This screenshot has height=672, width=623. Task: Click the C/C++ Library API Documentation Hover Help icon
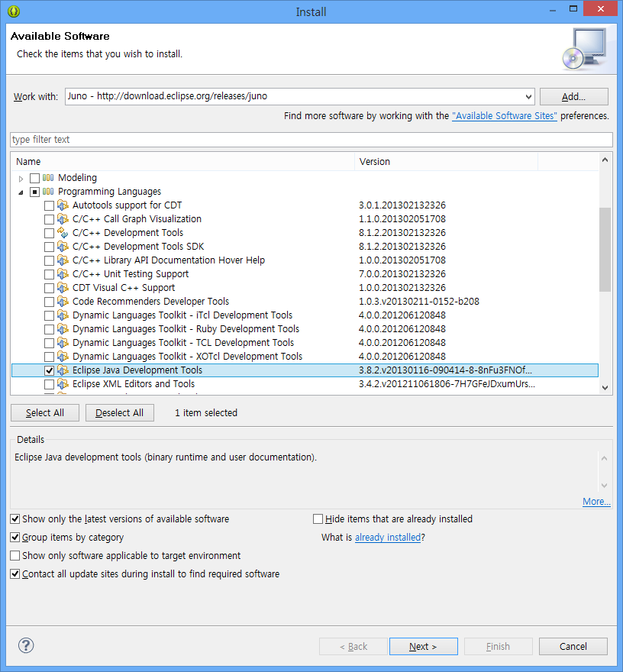click(x=63, y=260)
